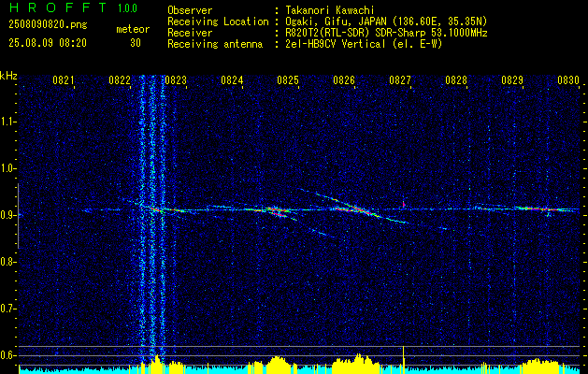Viewport: 588px width, 374px height.
Task: Click the 1.1 kHz axis label
Action: [x=8, y=122]
